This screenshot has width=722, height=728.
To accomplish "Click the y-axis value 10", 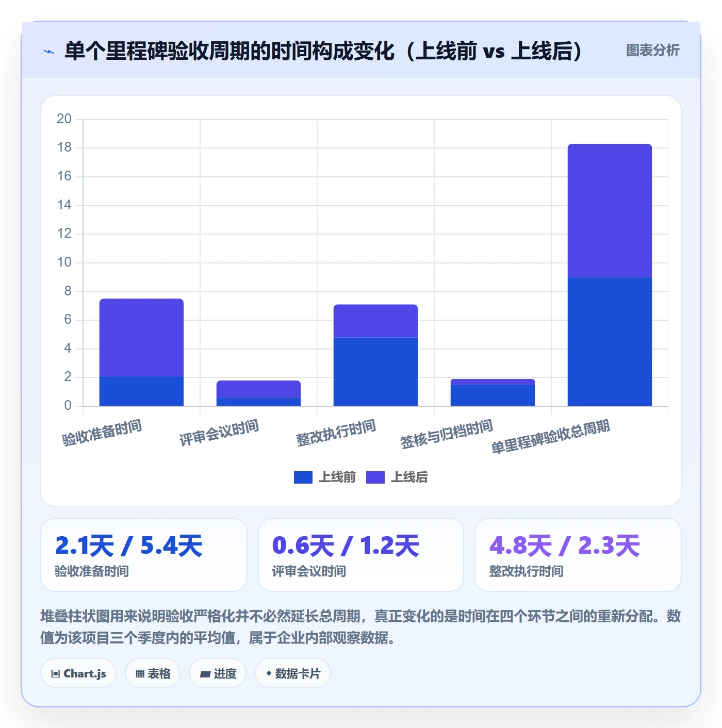I will tap(64, 262).
